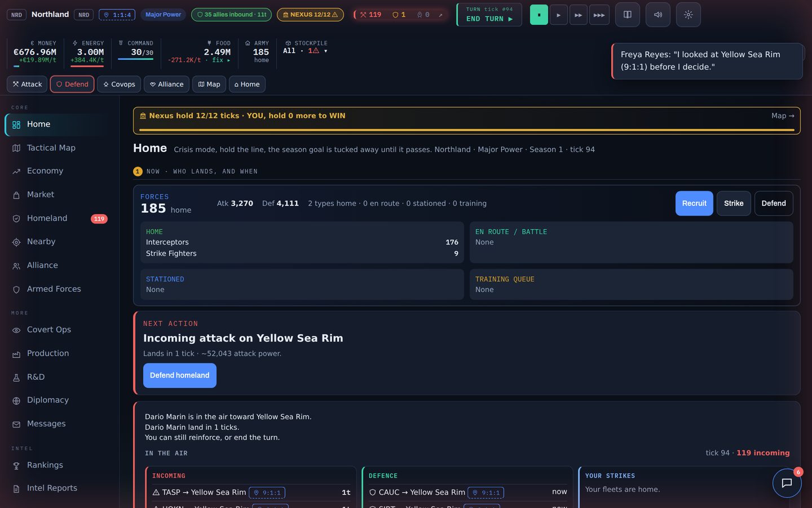This screenshot has width=812, height=508.
Task: Click the food 'fix' arrow link
Action: 221,60
